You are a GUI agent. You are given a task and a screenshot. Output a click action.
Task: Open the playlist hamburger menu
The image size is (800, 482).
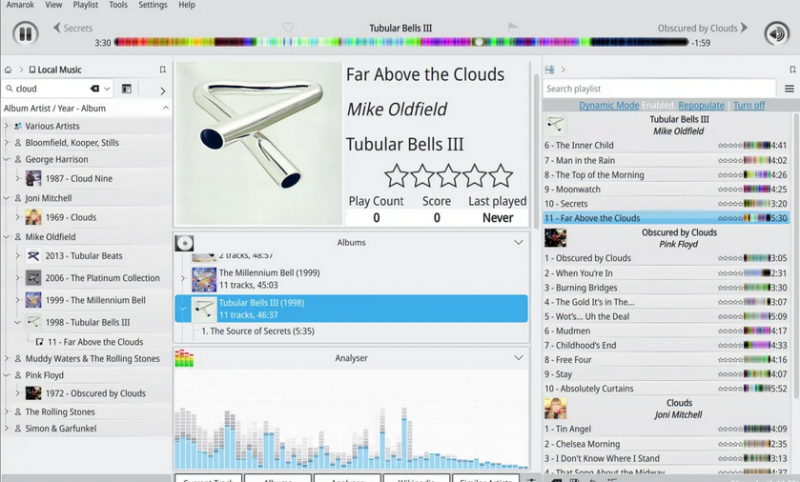point(789,89)
